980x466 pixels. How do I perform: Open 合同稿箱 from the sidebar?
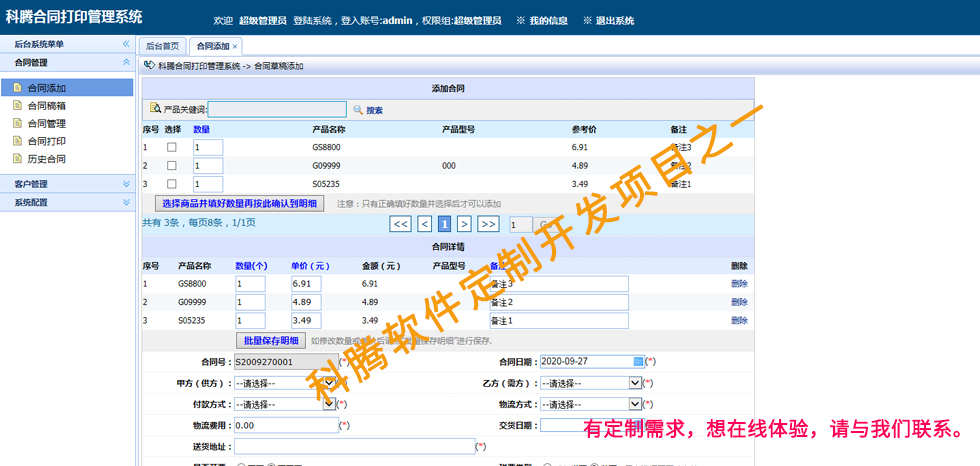(x=47, y=106)
